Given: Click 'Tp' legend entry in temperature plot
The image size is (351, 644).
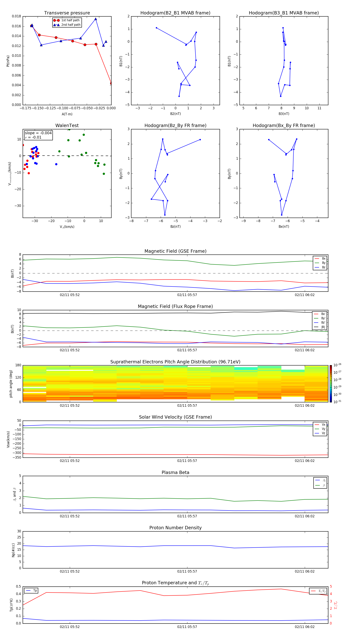Looking at the screenshot, I should click(31, 591).
